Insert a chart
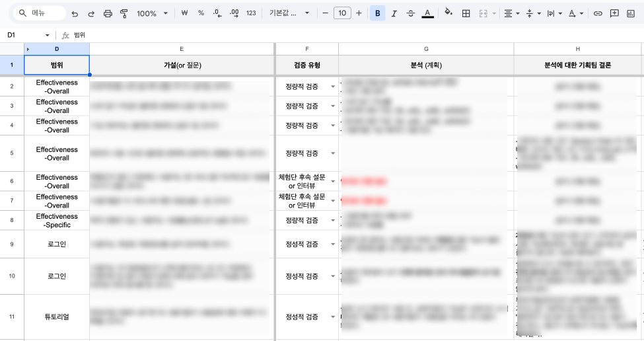This screenshot has width=644, height=341. click(631, 13)
